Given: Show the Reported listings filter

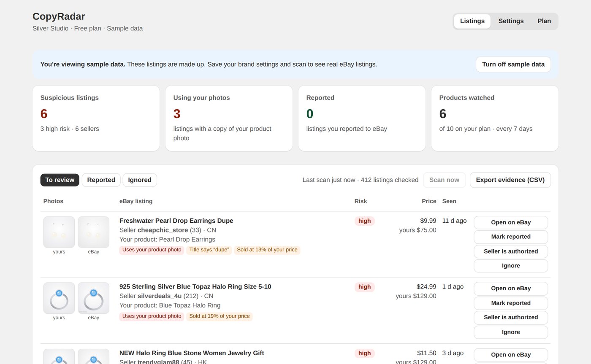Looking at the screenshot, I should click(101, 180).
